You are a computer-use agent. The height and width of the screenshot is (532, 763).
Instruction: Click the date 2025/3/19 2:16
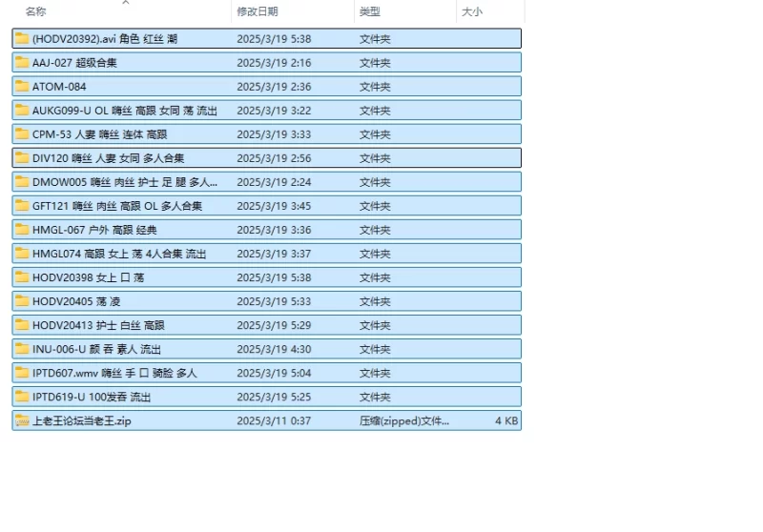(x=274, y=63)
